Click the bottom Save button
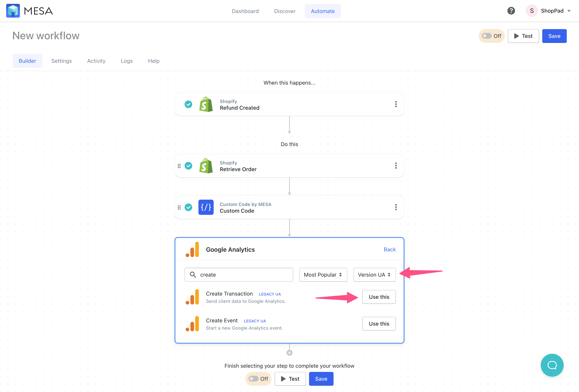The height and width of the screenshot is (392, 579). [321, 379]
